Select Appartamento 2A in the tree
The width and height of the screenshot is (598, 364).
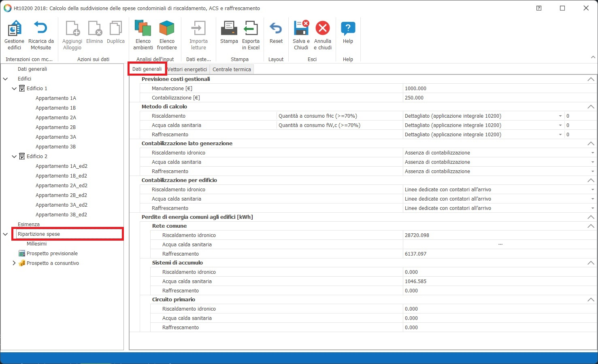coord(55,118)
